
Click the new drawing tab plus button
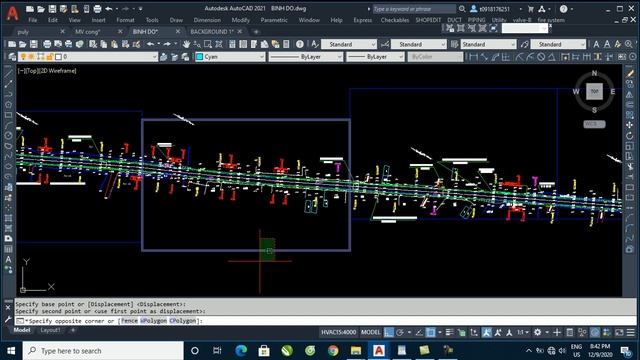coord(256,31)
